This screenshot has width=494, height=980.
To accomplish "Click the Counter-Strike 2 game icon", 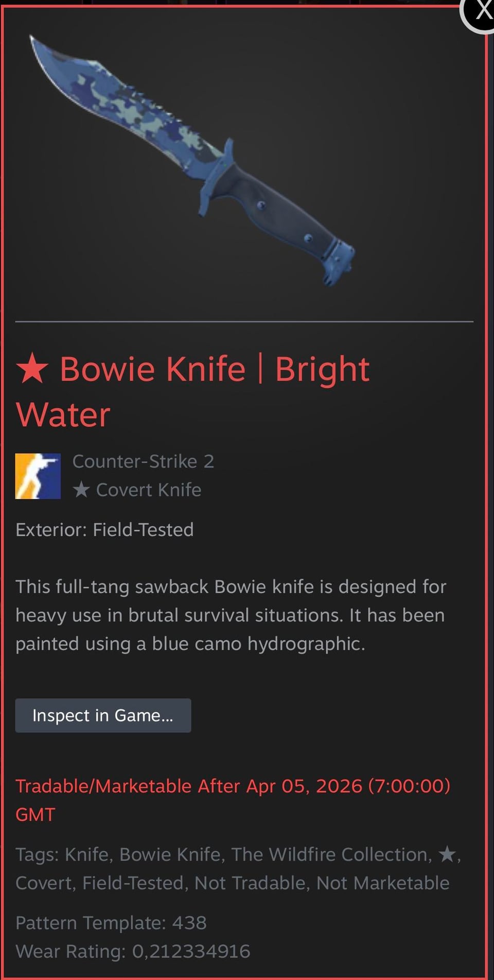I will pyautogui.click(x=38, y=476).
